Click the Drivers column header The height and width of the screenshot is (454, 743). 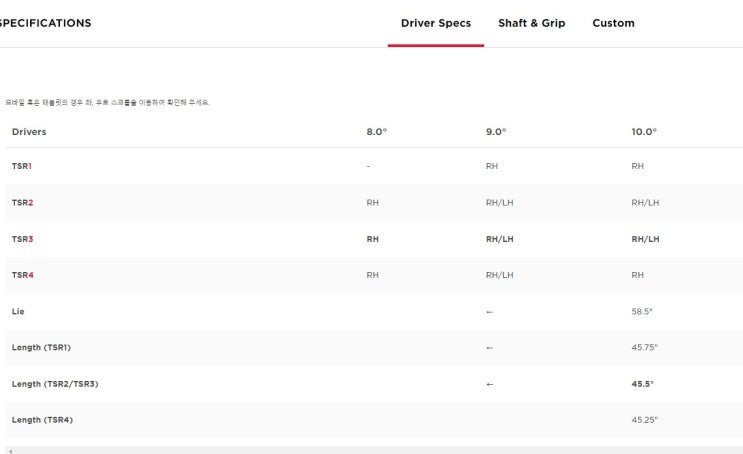29,132
